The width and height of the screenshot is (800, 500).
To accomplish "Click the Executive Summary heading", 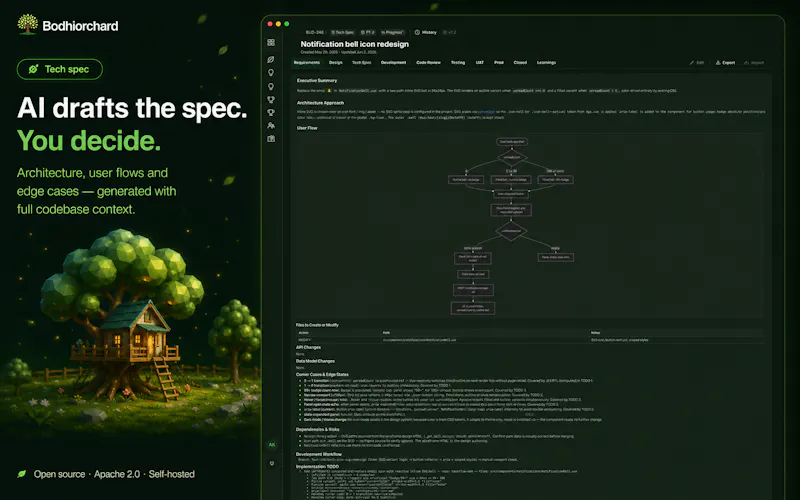I will point(317,81).
